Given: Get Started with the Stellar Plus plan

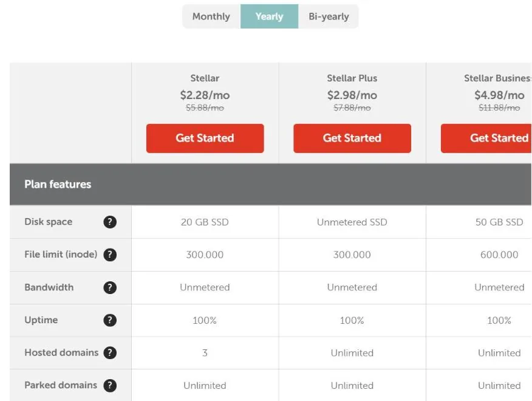Looking at the screenshot, I should pos(352,138).
